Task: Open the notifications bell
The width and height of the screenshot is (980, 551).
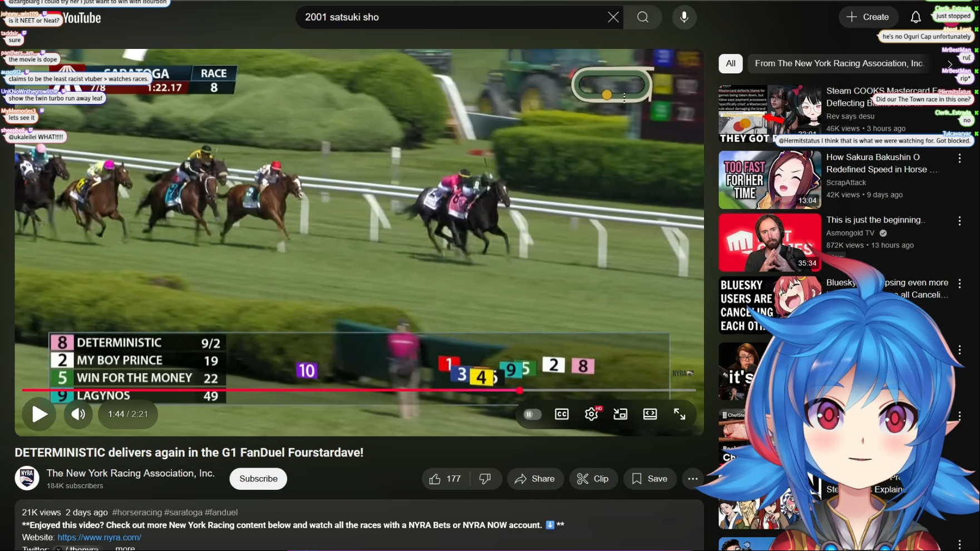Action: coord(915,17)
